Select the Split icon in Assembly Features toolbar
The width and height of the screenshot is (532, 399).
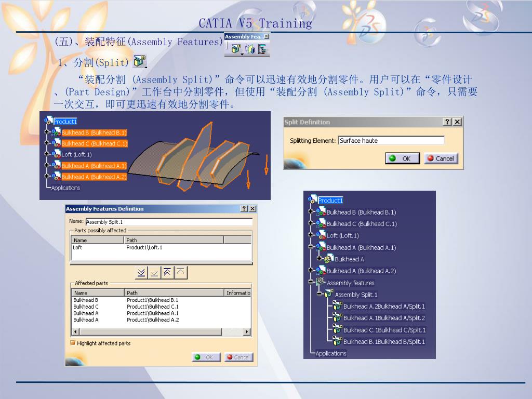tap(236, 49)
